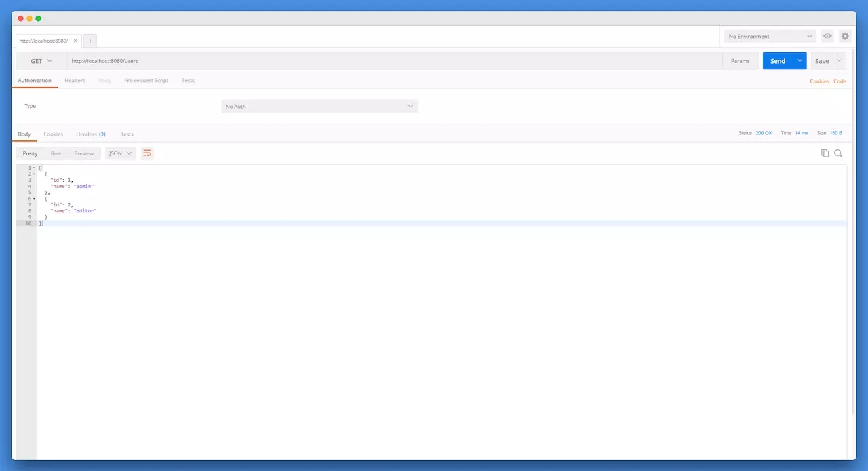Select the Authorization request tab
The image size is (868, 471).
(35, 80)
